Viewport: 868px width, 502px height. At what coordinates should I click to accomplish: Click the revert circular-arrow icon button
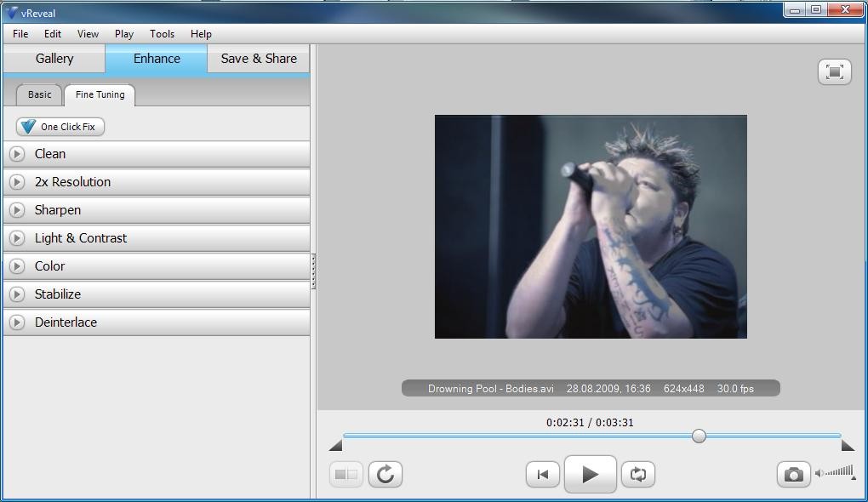point(385,474)
